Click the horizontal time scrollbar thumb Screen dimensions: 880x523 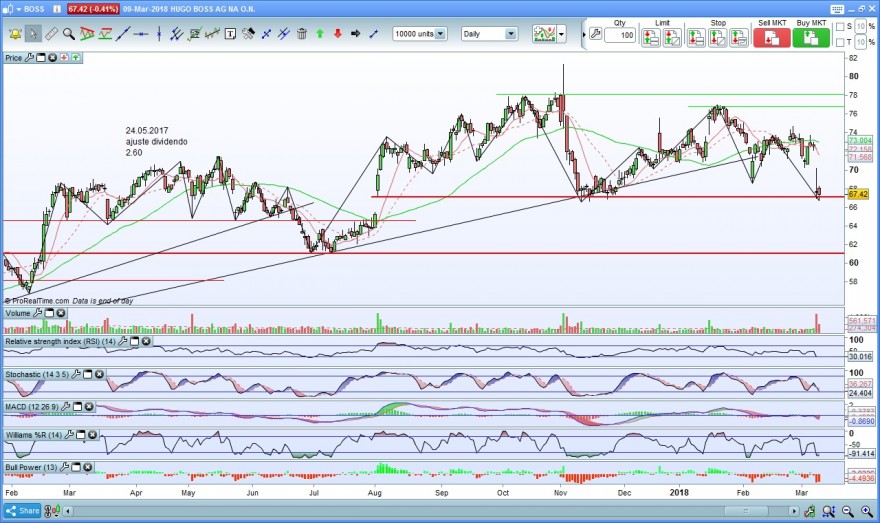(x=745, y=511)
